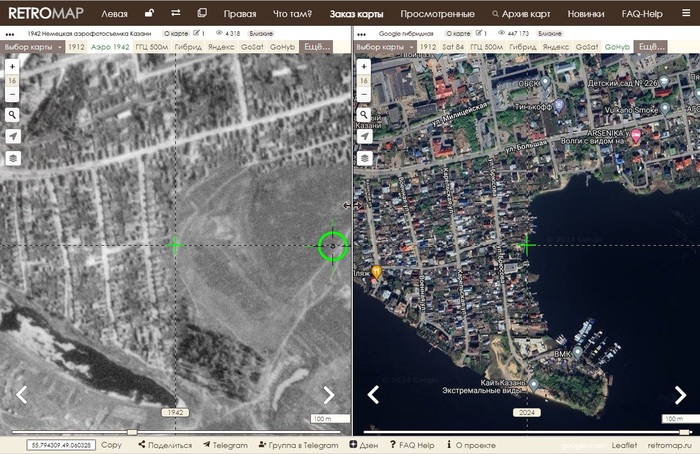Expand the right 'Выбор карты' dropdown
Screen dimensions: 700x454
click(x=383, y=47)
